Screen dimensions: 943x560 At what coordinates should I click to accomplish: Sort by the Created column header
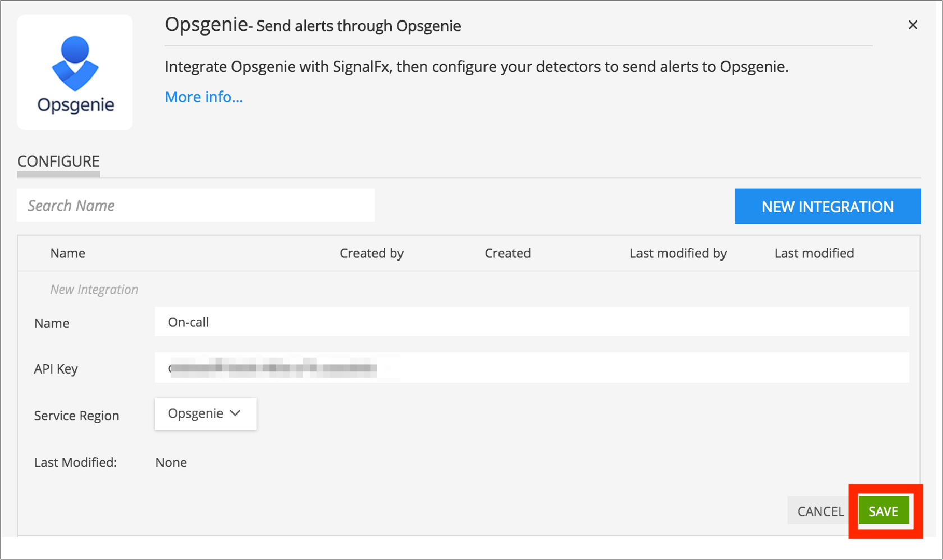(x=508, y=253)
